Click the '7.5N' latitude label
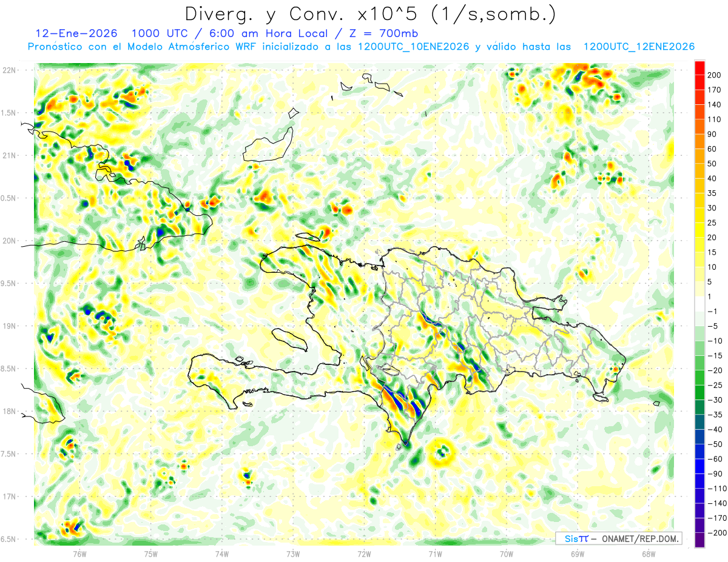 pos(9,454)
